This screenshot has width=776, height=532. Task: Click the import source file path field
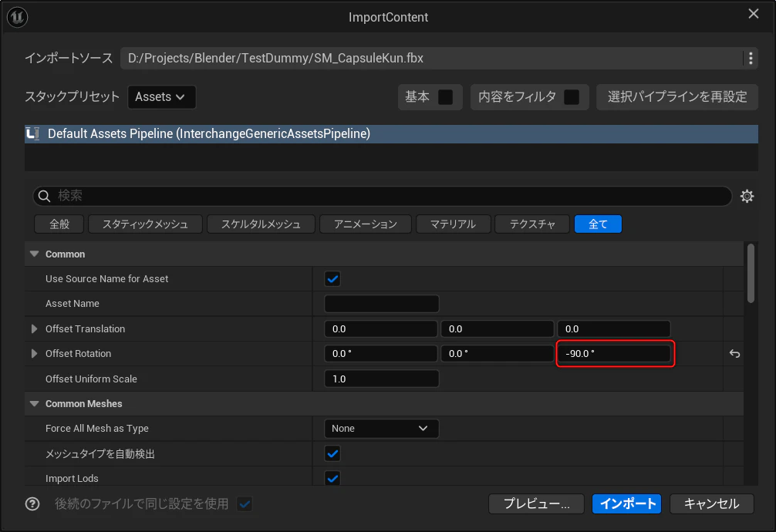(x=431, y=59)
